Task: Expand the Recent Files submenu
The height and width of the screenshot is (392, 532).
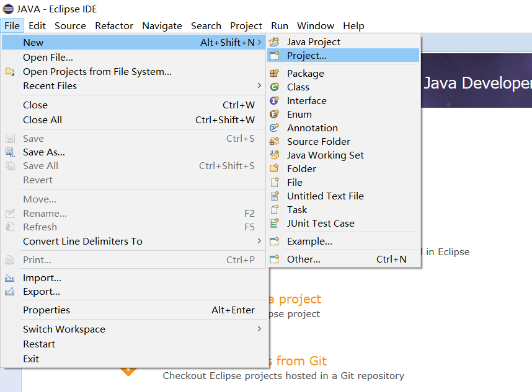Action: click(259, 85)
